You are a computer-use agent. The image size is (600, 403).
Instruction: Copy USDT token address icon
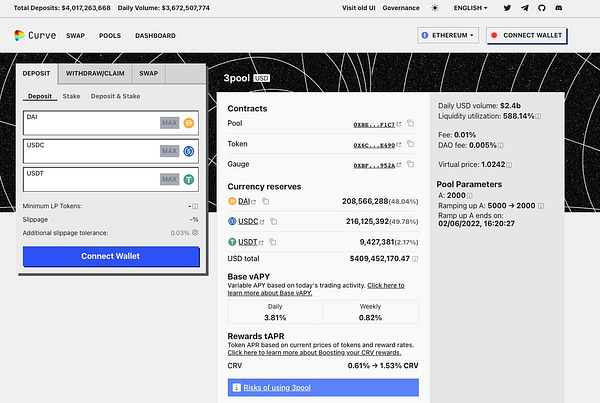coord(272,242)
